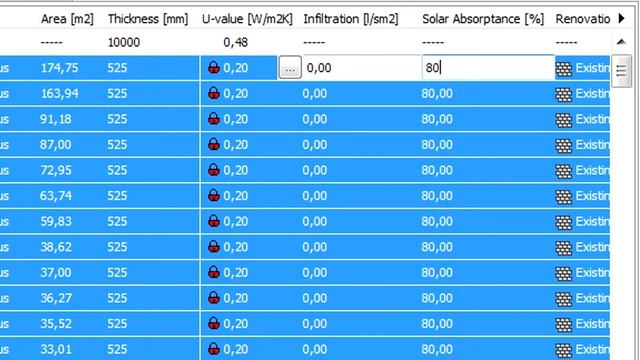This screenshot has width=640, height=360.
Task: Click the Renovation column header
Action: pyautogui.click(x=583, y=19)
